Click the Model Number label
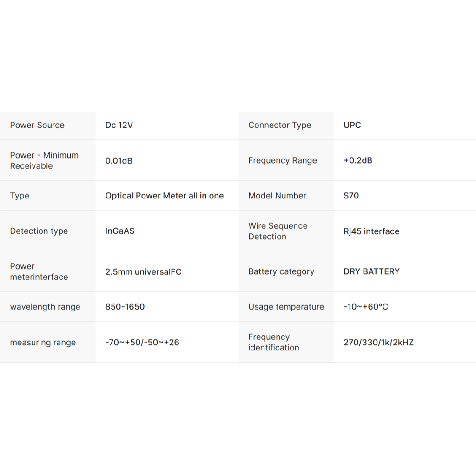The height and width of the screenshot is (476, 476). pos(277,196)
